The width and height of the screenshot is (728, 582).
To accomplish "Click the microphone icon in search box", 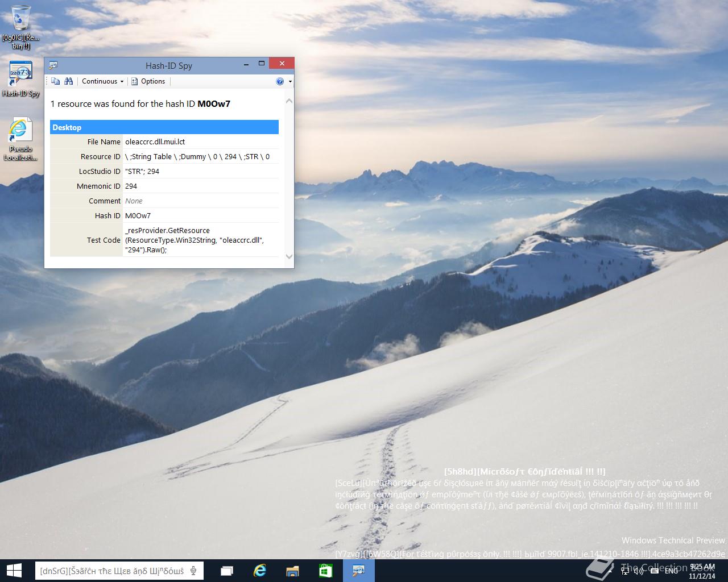I will pyautogui.click(x=194, y=571).
